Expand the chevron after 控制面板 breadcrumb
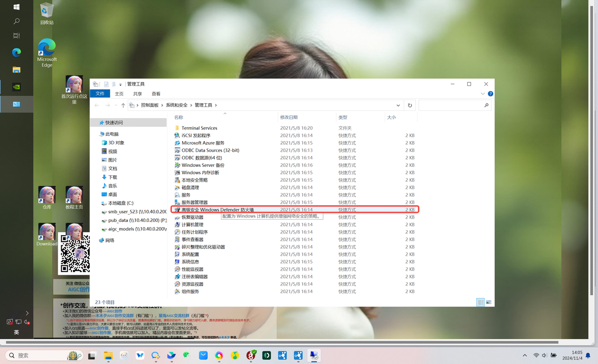The width and height of the screenshot is (598, 364). 162,106
